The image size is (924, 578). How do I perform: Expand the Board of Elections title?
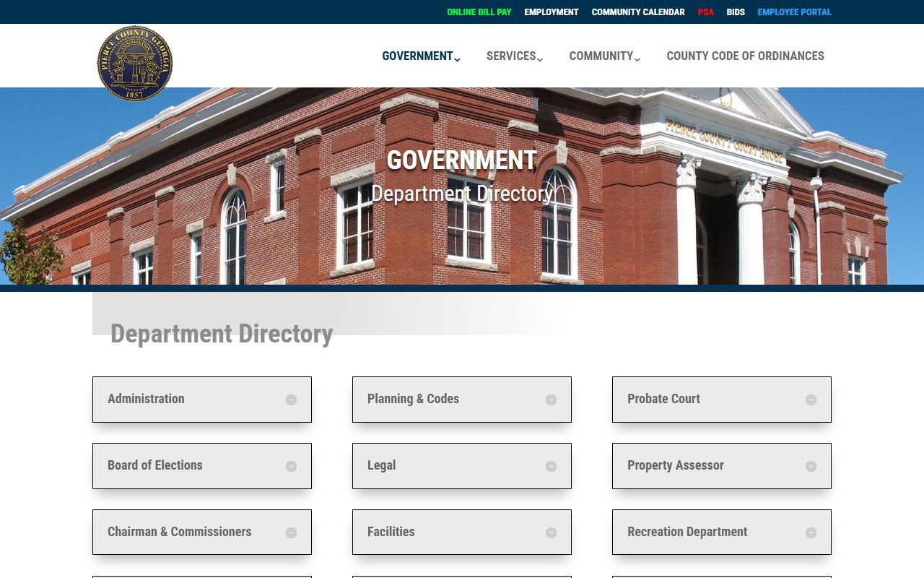pos(155,465)
